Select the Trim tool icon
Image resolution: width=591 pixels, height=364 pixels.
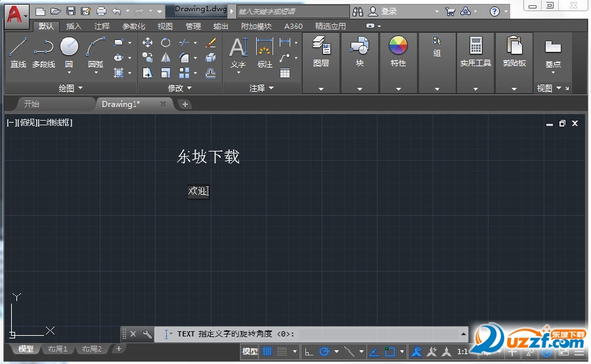point(184,43)
